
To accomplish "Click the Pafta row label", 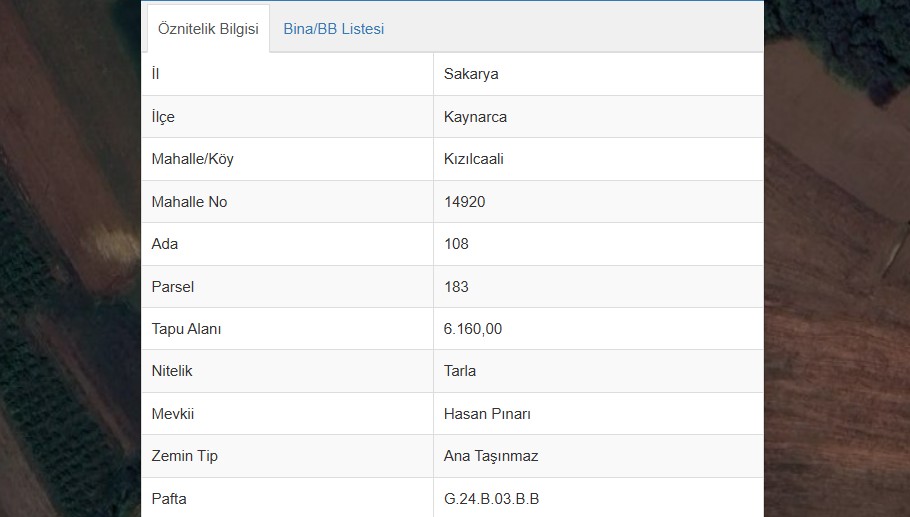I will [169, 498].
